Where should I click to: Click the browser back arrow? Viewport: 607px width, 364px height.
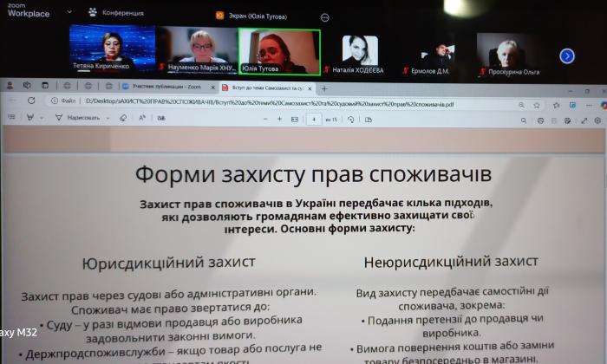[12, 102]
